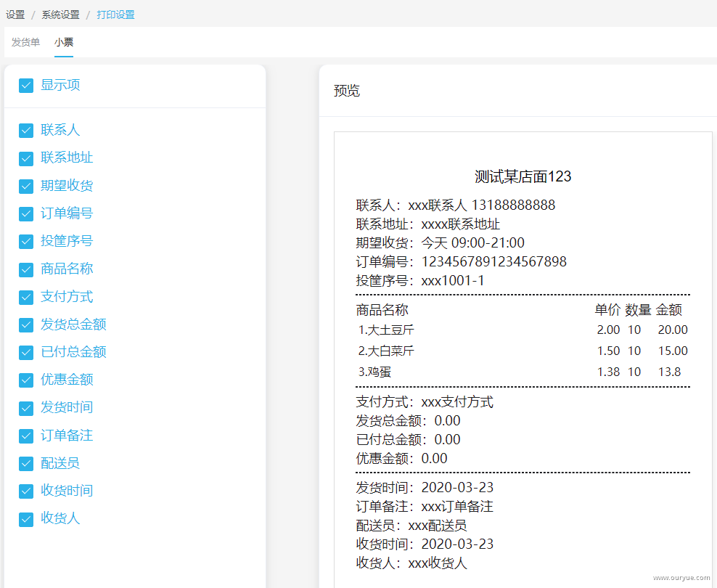The width and height of the screenshot is (717, 588).
Task: Toggle the 投筐序号 checkbox
Action: [x=26, y=242]
